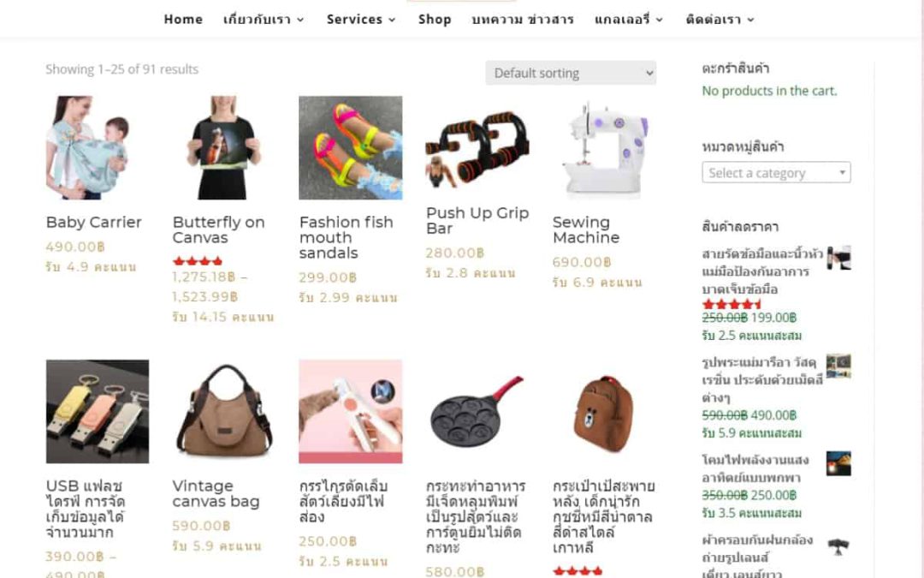
Task: Click the USB flash drive product image
Action: 98,411
